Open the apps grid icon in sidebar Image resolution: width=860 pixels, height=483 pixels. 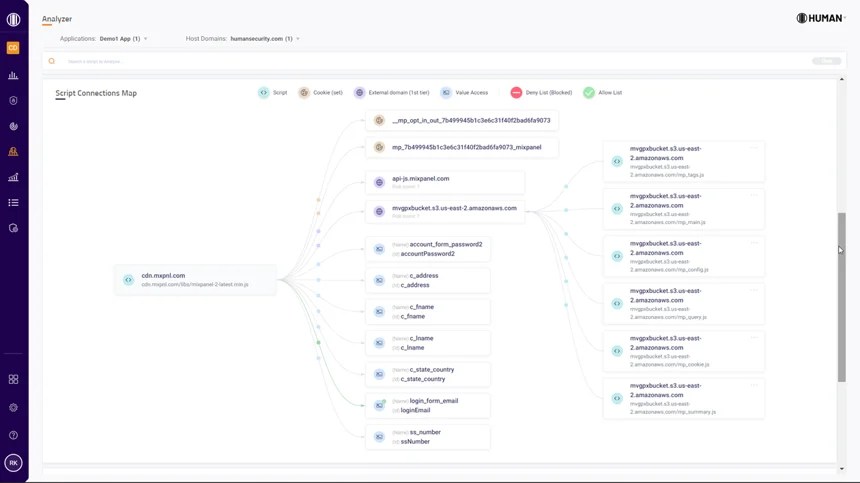point(13,380)
